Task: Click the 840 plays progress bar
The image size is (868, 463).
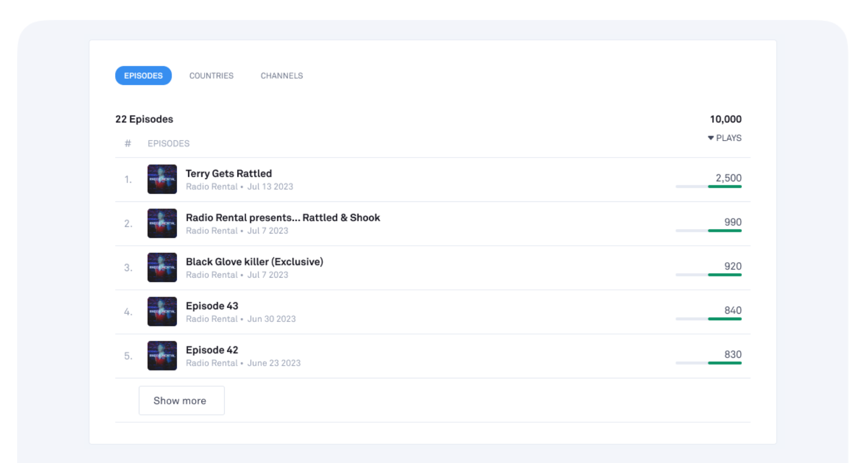Action: click(709, 319)
